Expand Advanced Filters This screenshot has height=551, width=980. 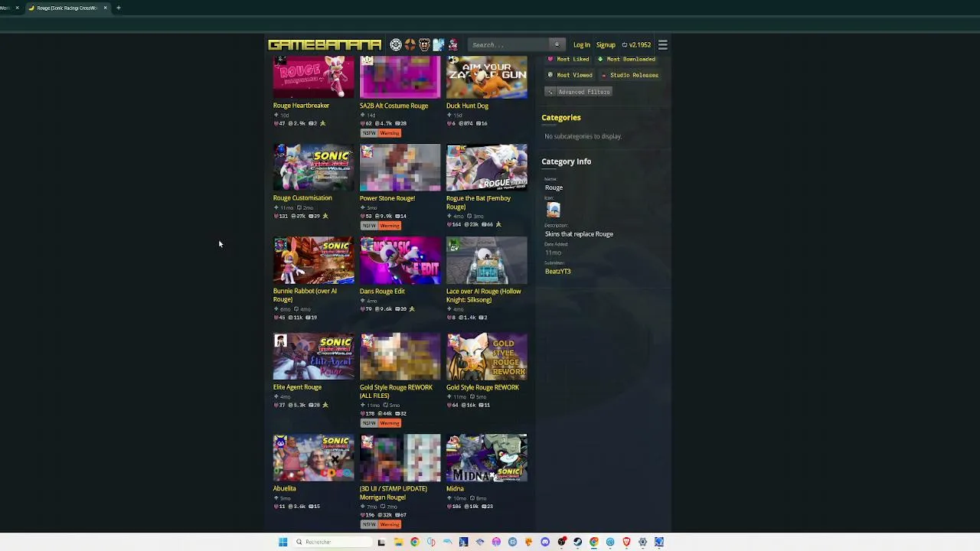point(578,92)
